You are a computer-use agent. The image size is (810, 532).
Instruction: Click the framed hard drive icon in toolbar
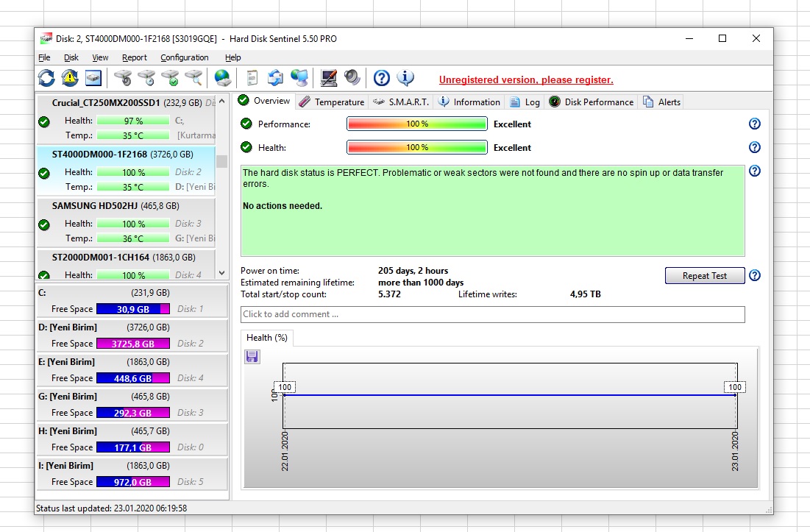pos(93,78)
